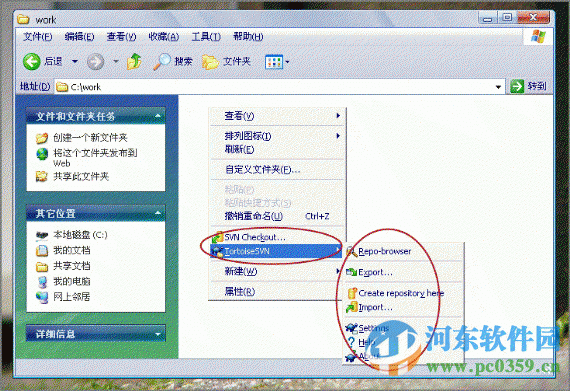Open the 收藏(A) menu

tap(164, 37)
